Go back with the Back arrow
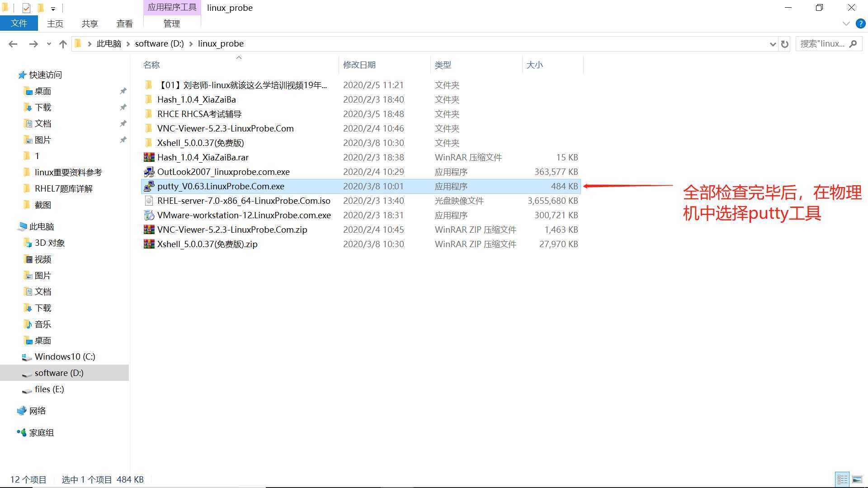 coord(13,44)
